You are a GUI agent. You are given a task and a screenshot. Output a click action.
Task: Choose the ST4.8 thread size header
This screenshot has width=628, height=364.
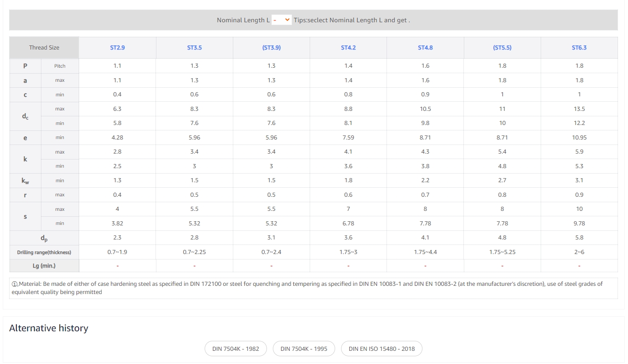pyautogui.click(x=425, y=48)
